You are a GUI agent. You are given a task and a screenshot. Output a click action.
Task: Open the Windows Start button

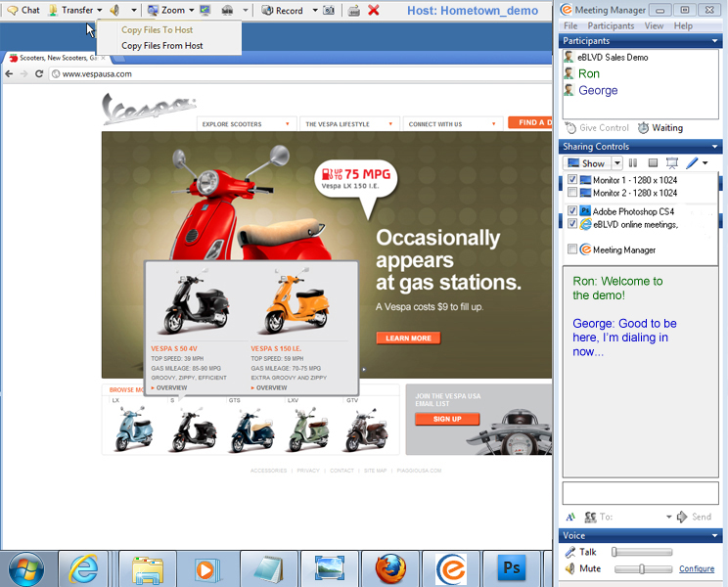click(x=26, y=569)
